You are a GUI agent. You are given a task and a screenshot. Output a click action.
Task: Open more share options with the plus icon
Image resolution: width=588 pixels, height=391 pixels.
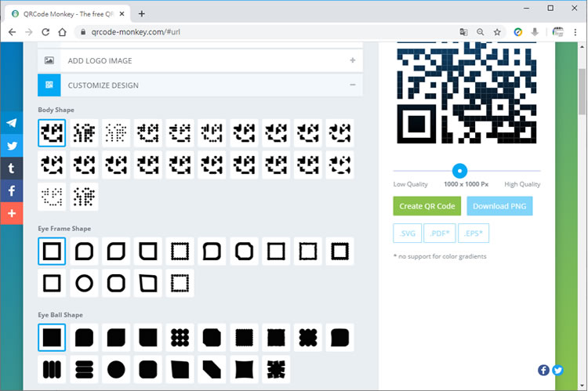12,213
